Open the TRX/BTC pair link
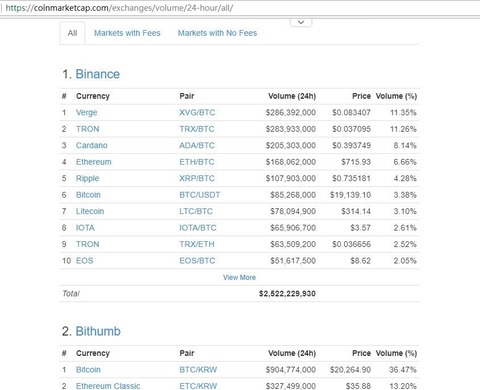The image size is (480, 390). pos(197,129)
